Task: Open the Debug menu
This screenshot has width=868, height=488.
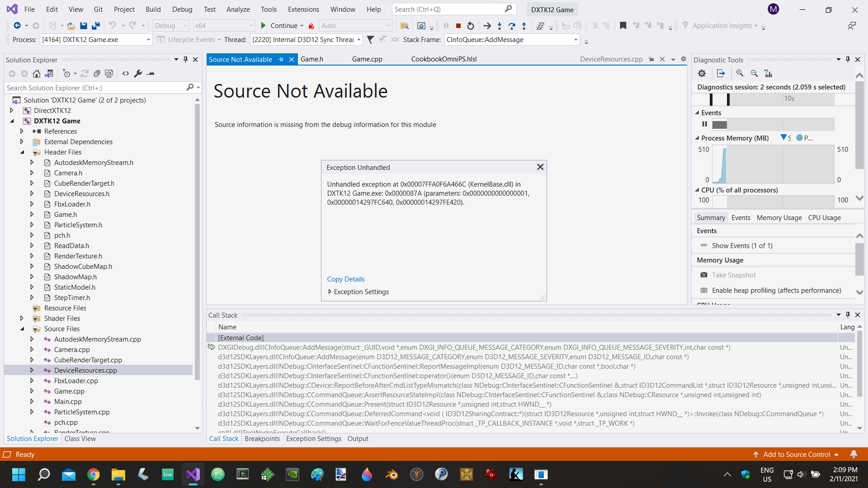Action: [182, 9]
